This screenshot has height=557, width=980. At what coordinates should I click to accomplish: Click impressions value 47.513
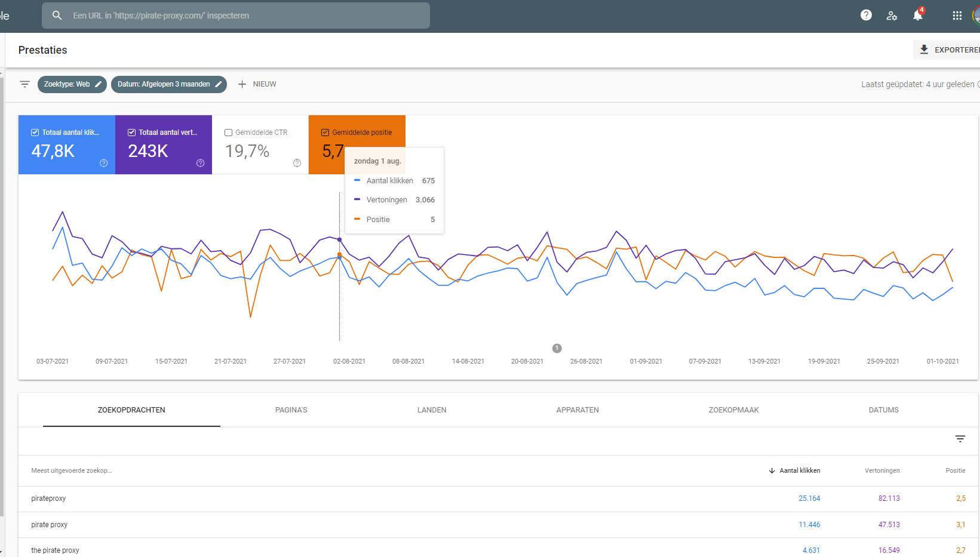889,525
